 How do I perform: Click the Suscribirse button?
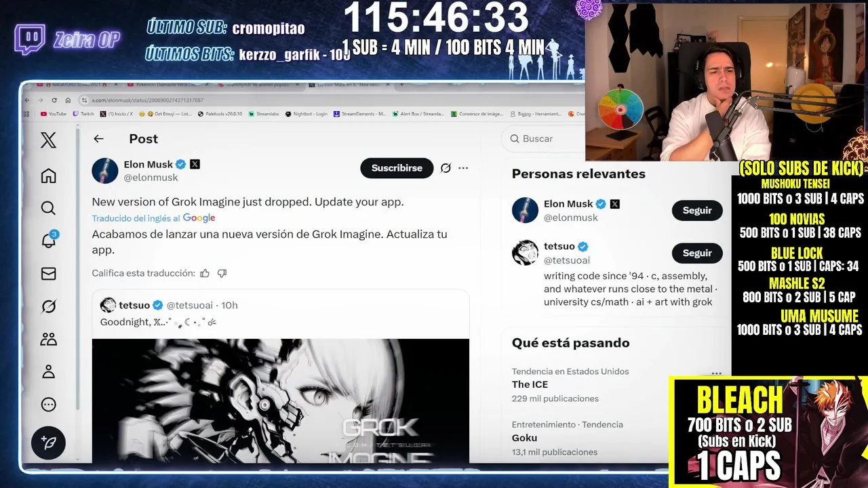point(397,168)
